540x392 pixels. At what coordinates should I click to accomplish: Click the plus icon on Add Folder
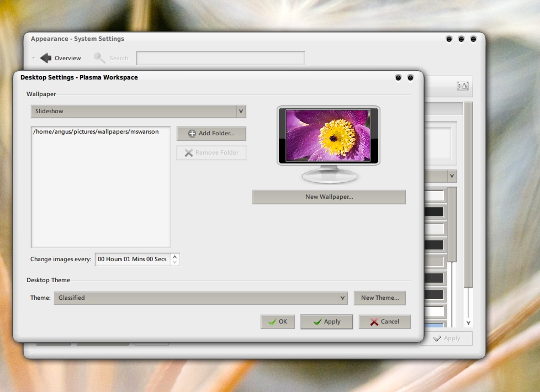(192, 133)
